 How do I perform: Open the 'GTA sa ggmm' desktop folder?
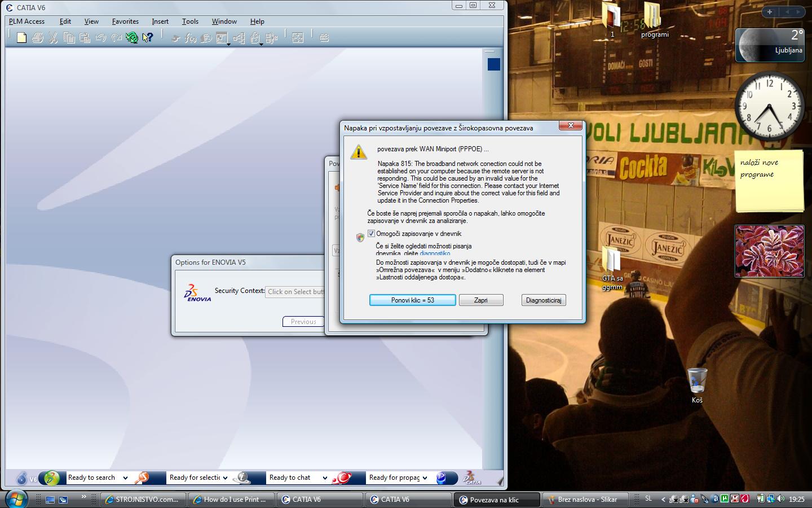point(612,268)
